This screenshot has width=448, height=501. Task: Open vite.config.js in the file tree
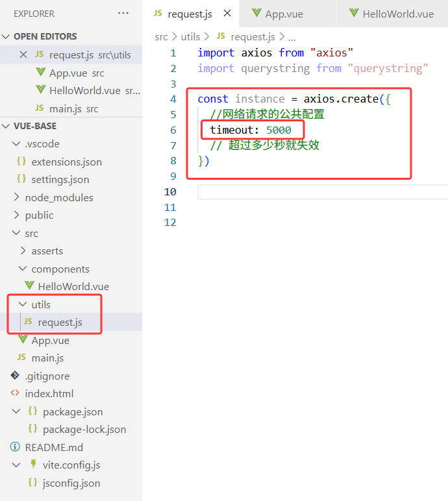71,465
